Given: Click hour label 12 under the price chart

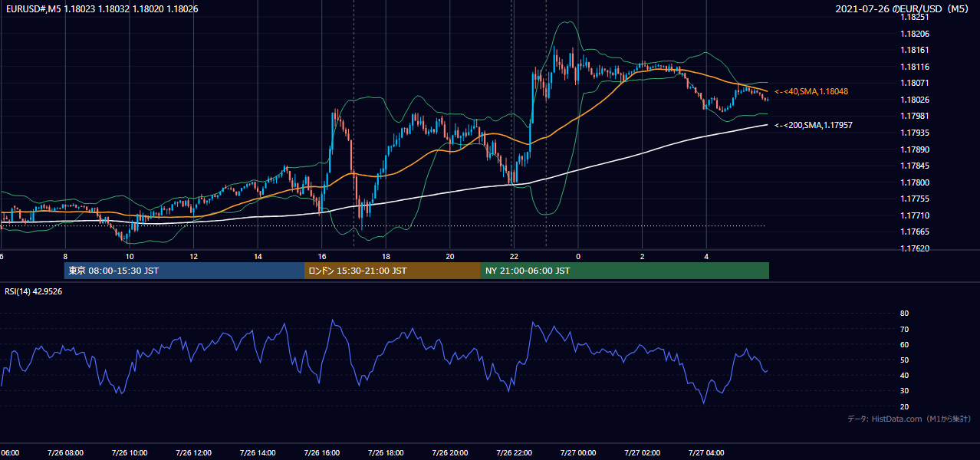Looking at the screenshot, I should click(x=193, y=257).
